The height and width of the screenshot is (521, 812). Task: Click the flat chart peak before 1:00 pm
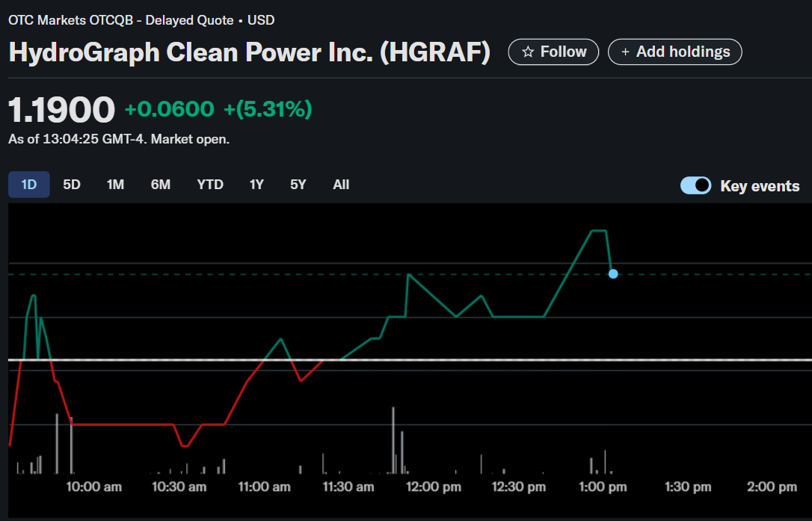coord(599,230)
